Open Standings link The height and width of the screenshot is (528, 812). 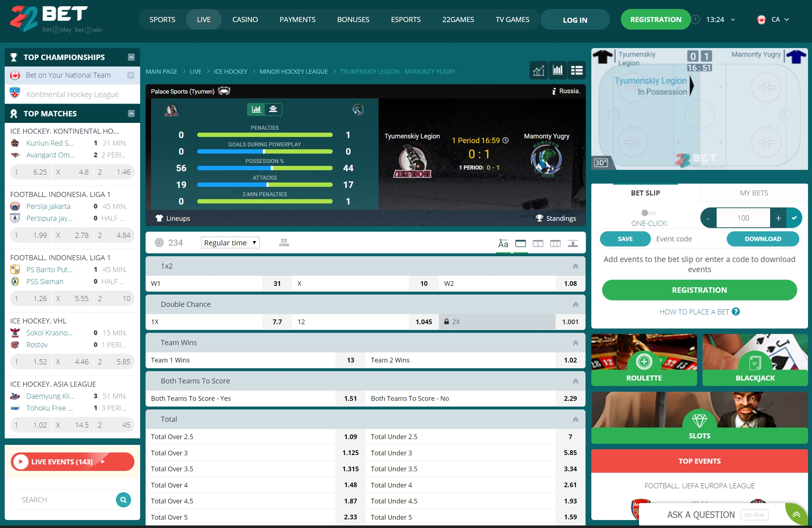pos(556,218)
